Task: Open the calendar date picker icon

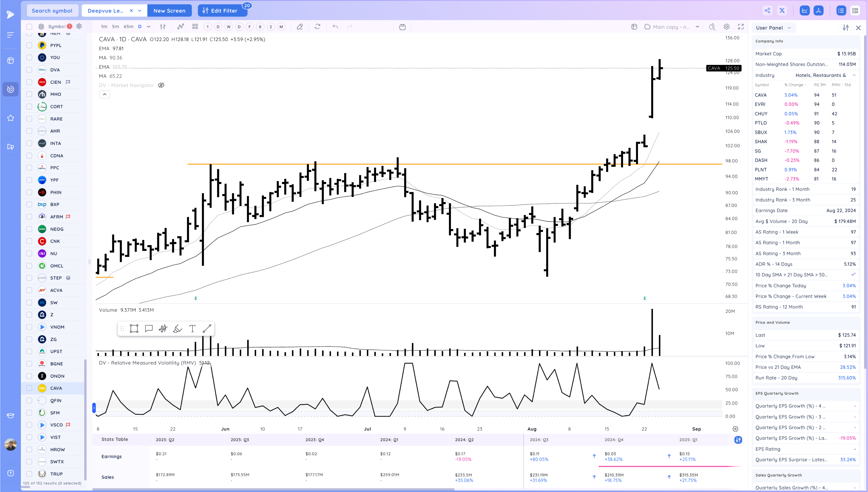Action: tap(403, 27)
